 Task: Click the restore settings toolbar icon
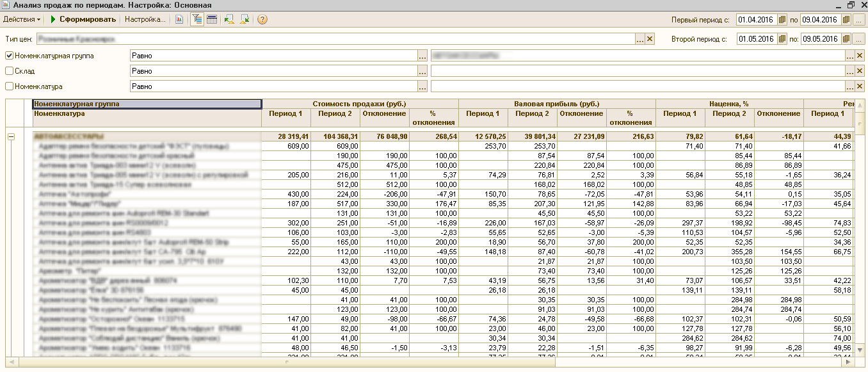click(229, 19)
